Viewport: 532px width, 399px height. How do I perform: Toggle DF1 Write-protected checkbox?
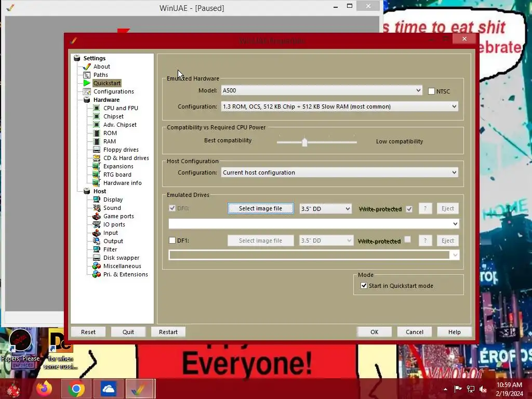408,240
